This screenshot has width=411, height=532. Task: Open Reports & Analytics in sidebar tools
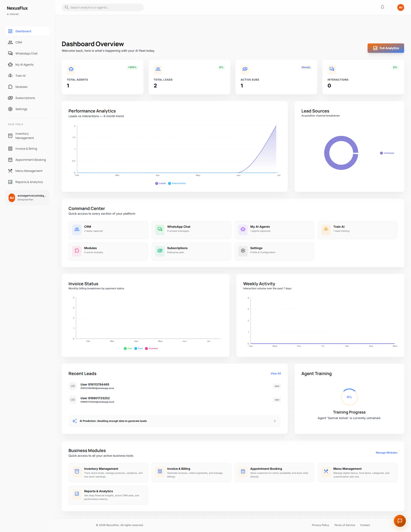click(x=27, y=182)
